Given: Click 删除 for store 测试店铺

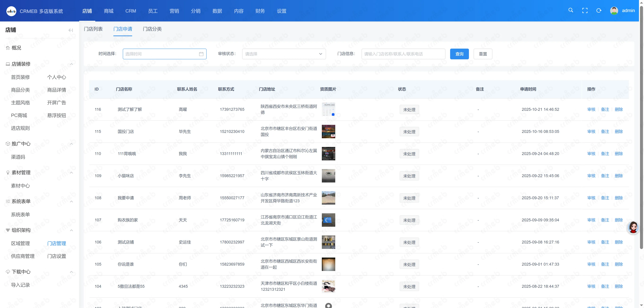Looking at the screenshot, I should (x=619, y=242).
